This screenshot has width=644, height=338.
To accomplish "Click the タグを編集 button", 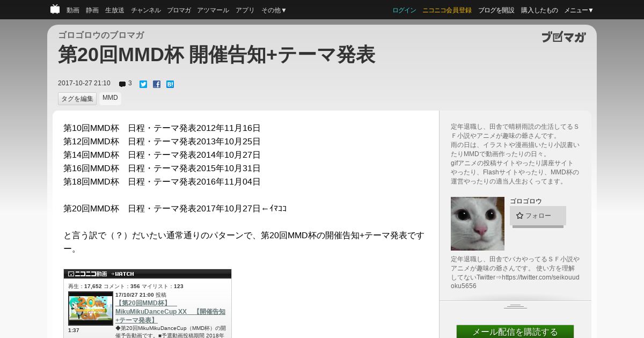I will (77, 99).
